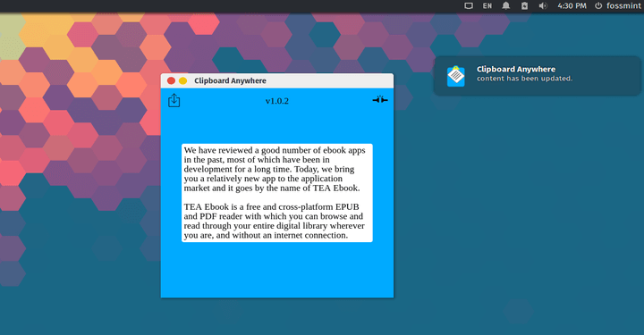Open the 4:30 PM clock

572,5
